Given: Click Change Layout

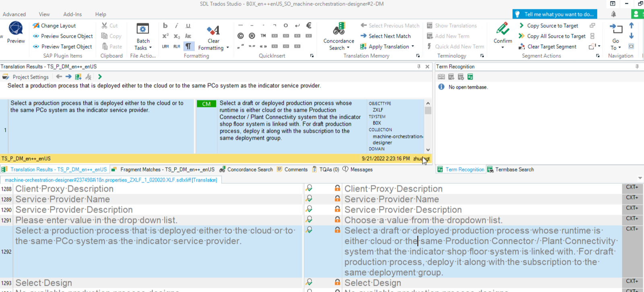Looking at the screenshot, I should point(54,25).
